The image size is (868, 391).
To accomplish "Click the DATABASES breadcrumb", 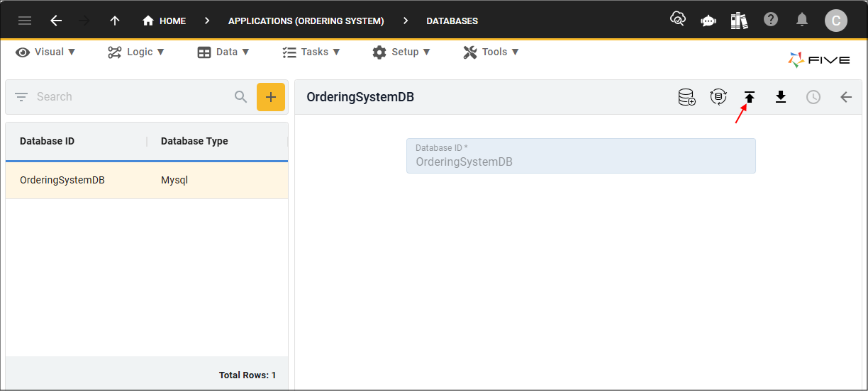I will tap(452, 21).
